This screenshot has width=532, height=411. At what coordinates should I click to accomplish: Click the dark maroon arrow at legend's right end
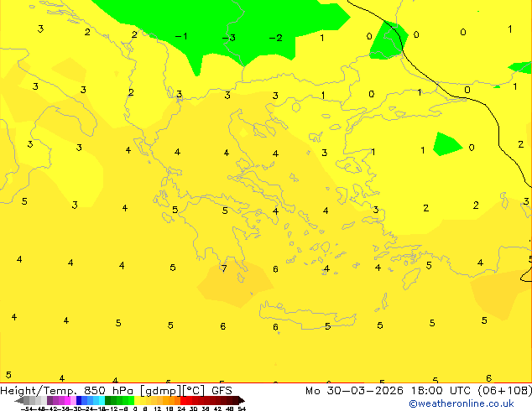(242, 400)
